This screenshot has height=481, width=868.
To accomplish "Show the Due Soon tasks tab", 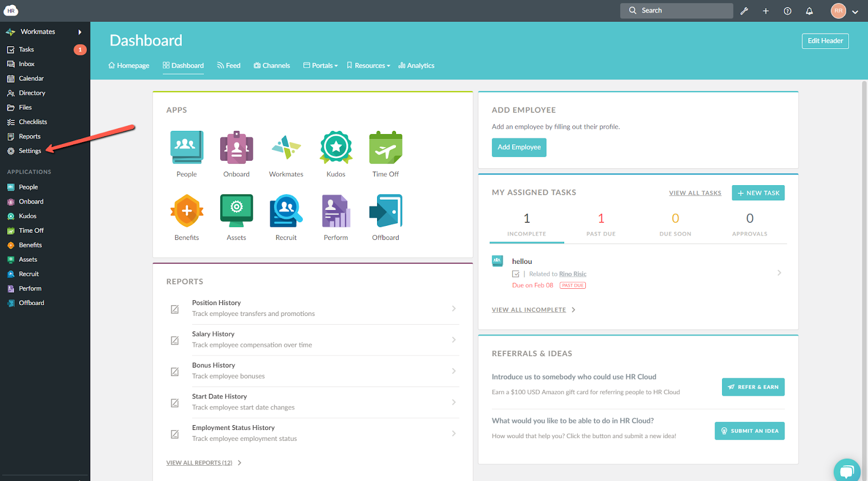I will tap(675, 225).
